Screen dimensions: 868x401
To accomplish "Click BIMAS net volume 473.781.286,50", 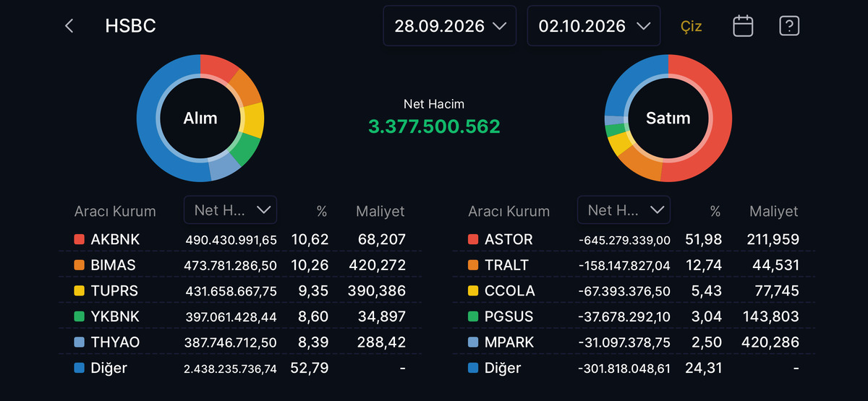I will tap(231, 266).
